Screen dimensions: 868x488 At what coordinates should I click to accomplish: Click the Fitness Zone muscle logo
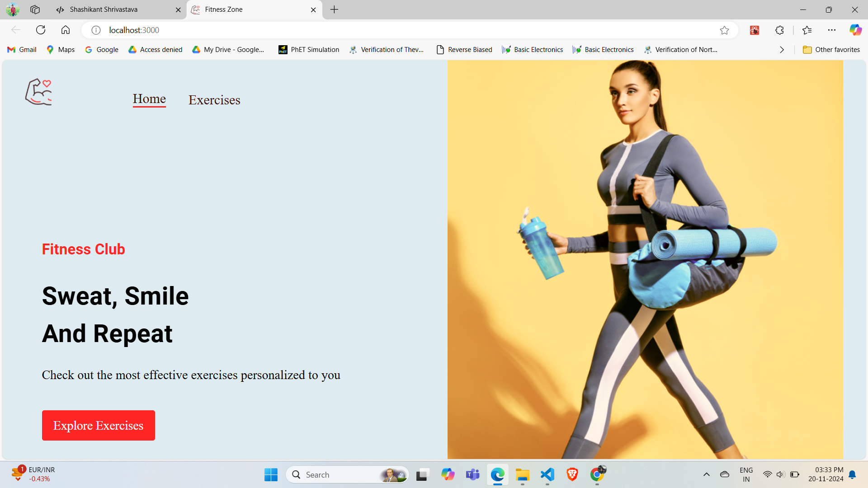(38, 92)
